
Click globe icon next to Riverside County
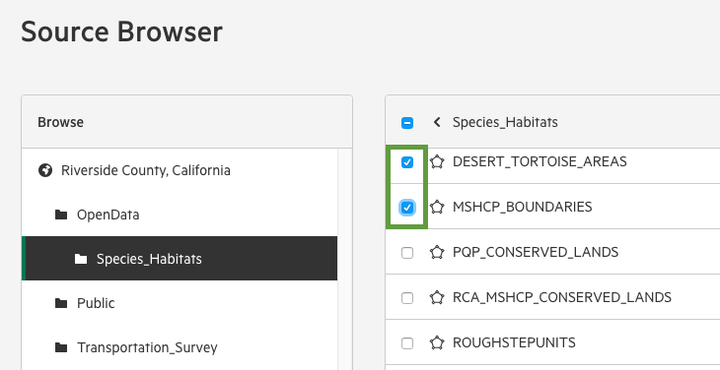coord(45,171)
